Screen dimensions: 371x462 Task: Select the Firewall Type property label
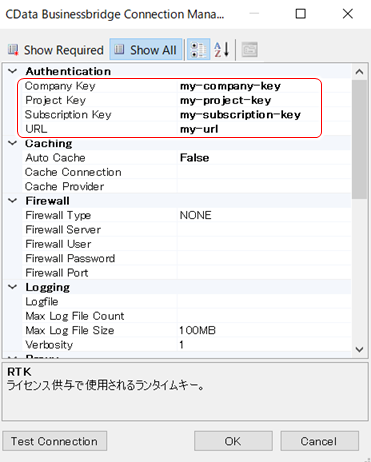[x=58, y=215]
